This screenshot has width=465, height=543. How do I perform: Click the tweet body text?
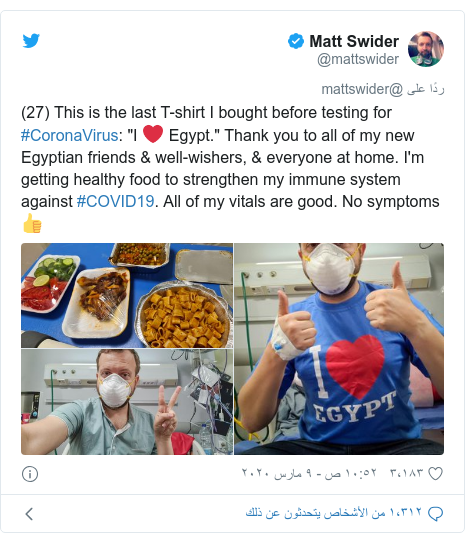[230, 168]
